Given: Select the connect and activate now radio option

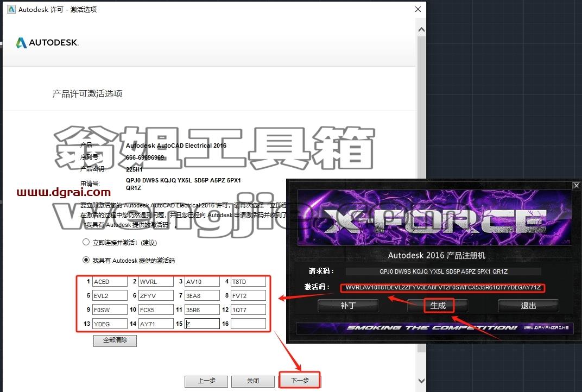Looking at the screenshot, I should [x=86, y=242].
